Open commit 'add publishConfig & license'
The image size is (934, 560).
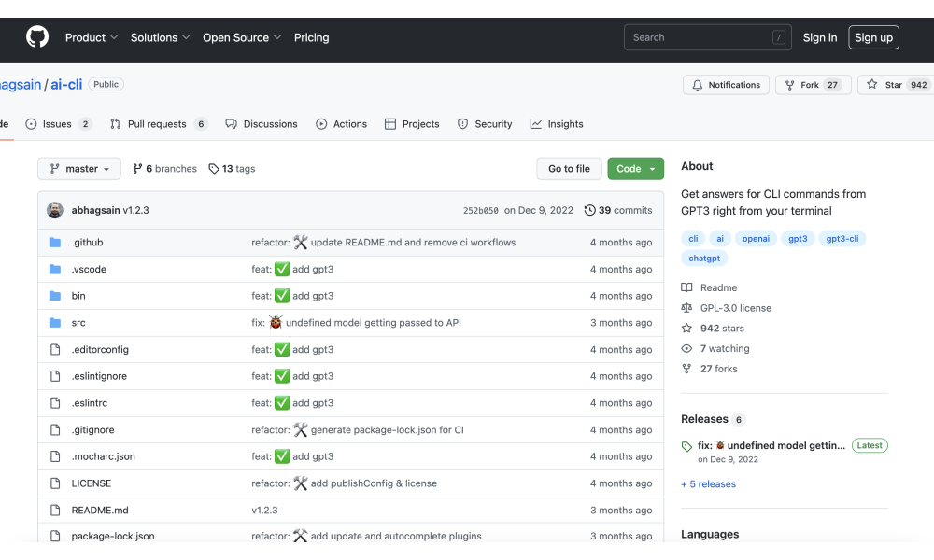375,483
